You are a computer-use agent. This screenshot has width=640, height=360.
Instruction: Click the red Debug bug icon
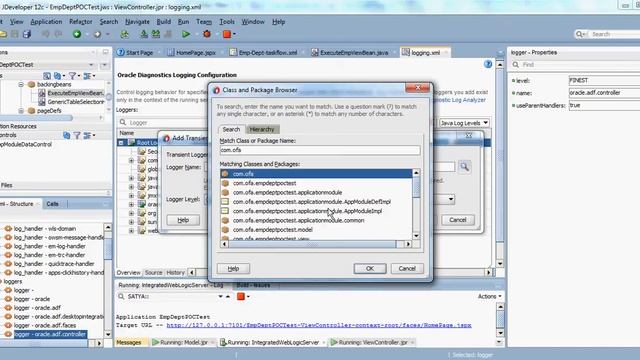207,34
